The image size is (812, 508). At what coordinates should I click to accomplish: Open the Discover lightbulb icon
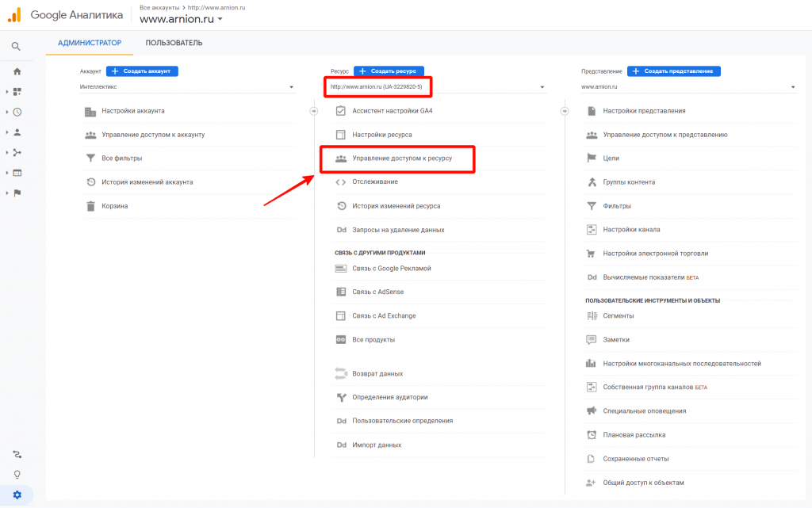17,475
